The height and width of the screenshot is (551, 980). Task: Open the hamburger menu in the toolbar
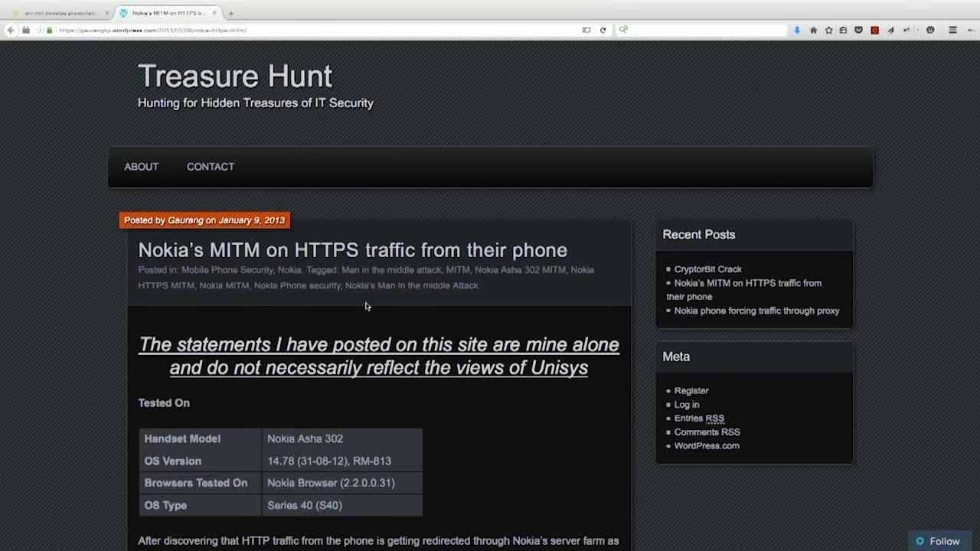point(952,30)
